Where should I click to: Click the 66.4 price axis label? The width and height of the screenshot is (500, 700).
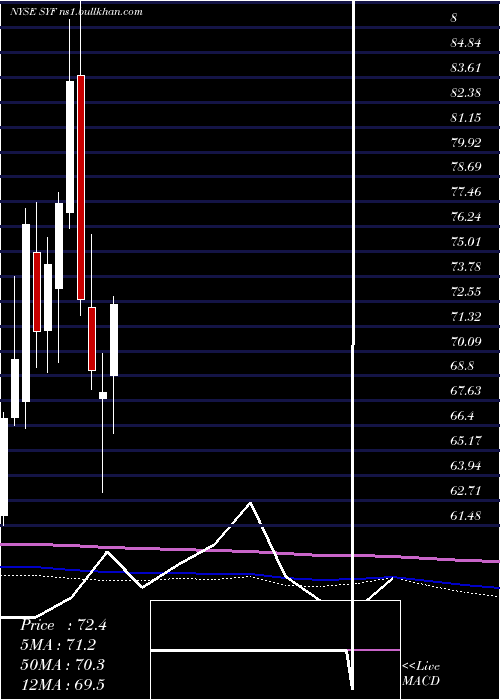[463, 416]
